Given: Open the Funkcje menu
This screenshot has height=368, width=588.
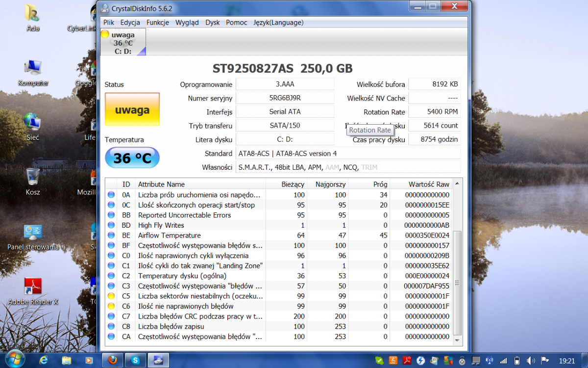Looking at the screenshot, I should point(158,23).
